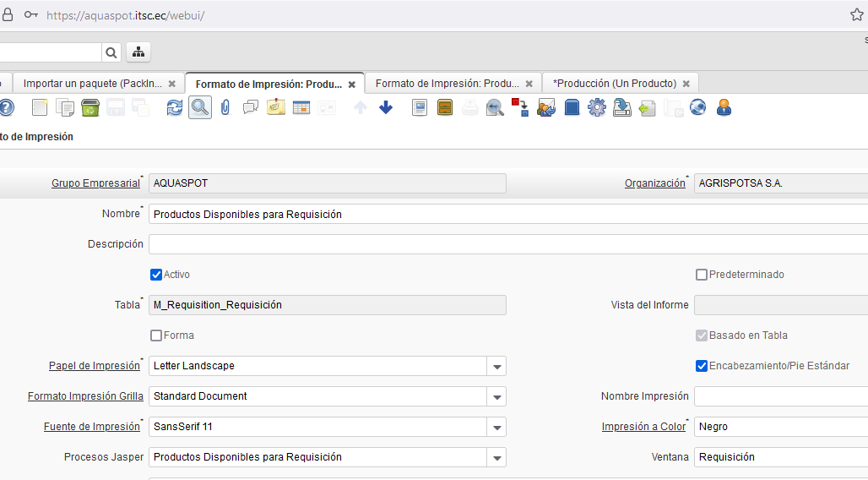
Task: Click the green Delete record trash icon
Action: pyautogui.click(x=90, y=107)
